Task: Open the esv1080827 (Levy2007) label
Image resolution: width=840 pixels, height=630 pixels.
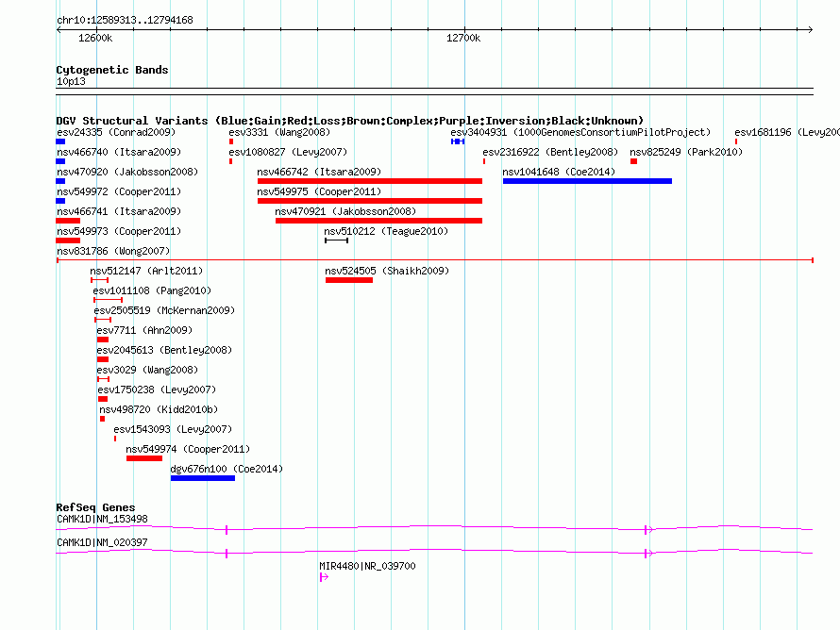Action: tap(288, 152)
